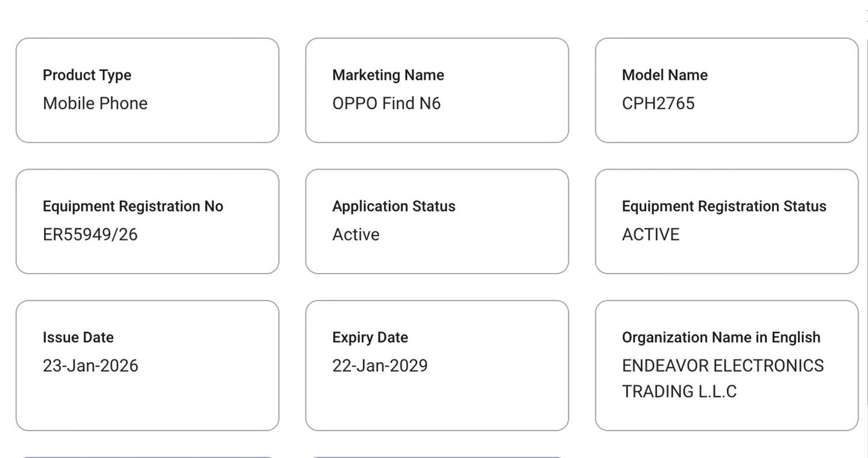868x458 pixels.
Task: Click the Model Name label
Action: pos(664,75)
